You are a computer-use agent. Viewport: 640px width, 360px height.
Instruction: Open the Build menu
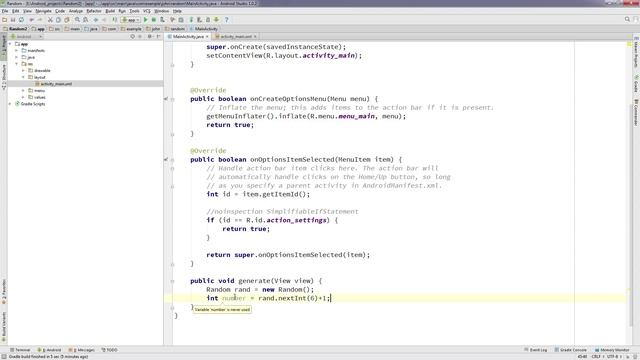pyautogui.click(x=110, y=11)
